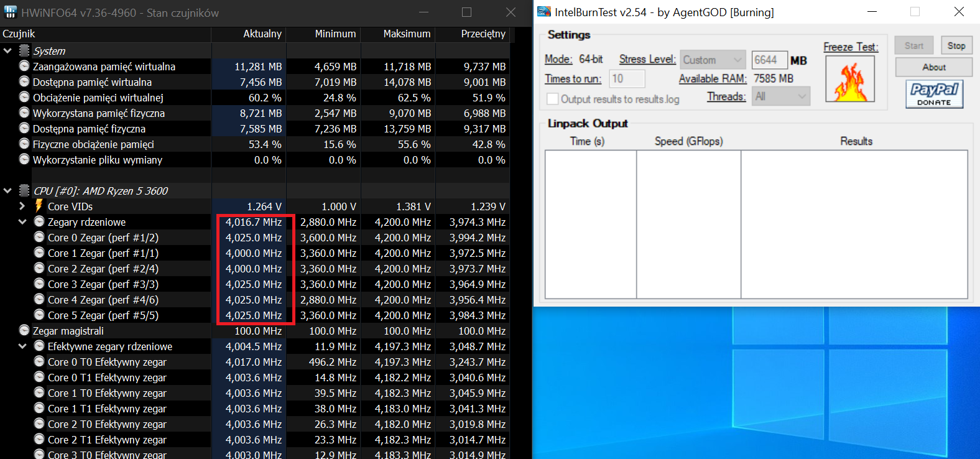Screen dimensions: 980x459
Task: Click the Freeze Test label
Action: (851, 47)
